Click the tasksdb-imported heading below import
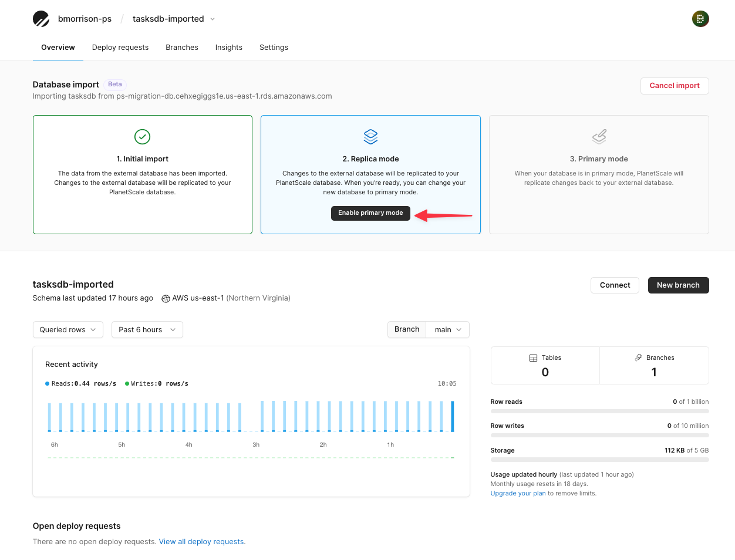The width and height of the screenshot is (735, 560). pos(73,285)
